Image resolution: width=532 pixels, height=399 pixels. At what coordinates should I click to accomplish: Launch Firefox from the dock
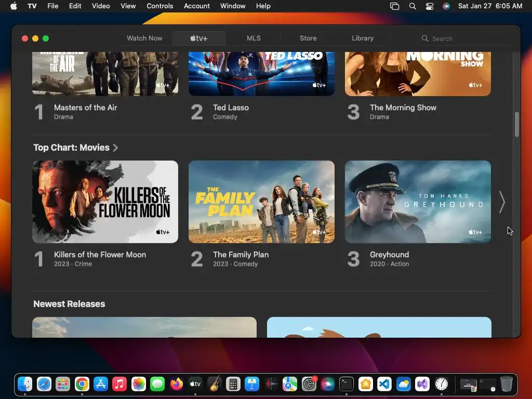[177, 384]
